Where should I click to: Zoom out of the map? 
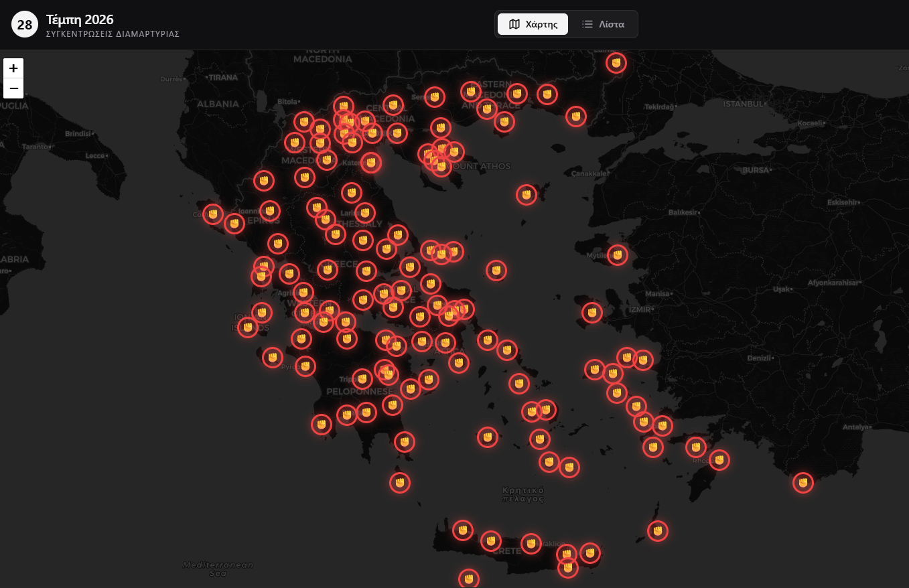tap(13, 88)
